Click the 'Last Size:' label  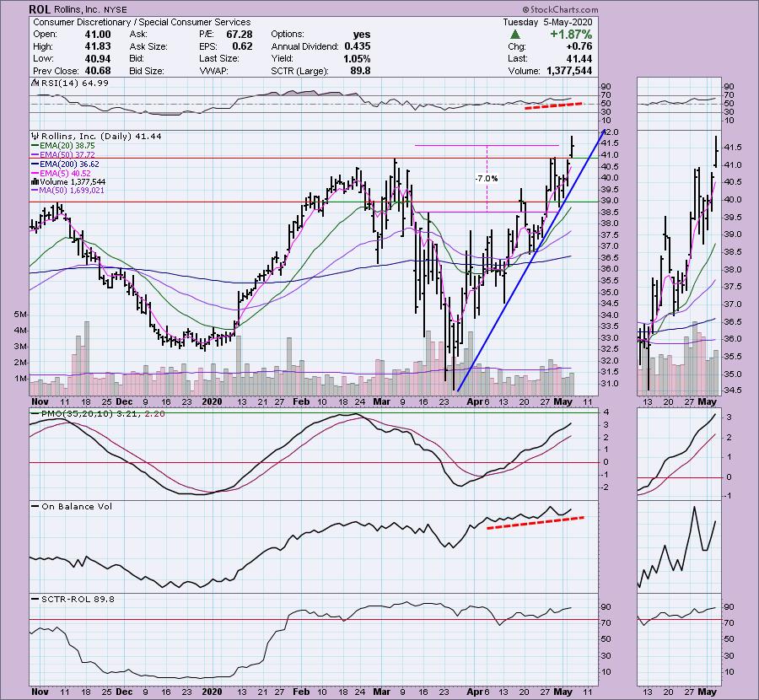pyautogui.click(x=219, y=58)
